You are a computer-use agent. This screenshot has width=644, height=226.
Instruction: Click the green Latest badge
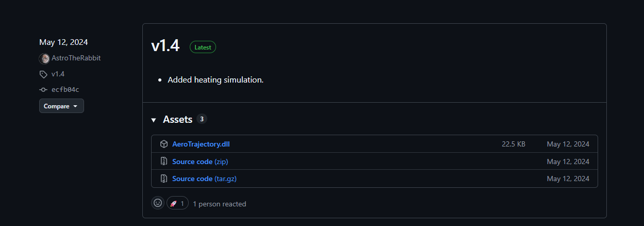203,47
